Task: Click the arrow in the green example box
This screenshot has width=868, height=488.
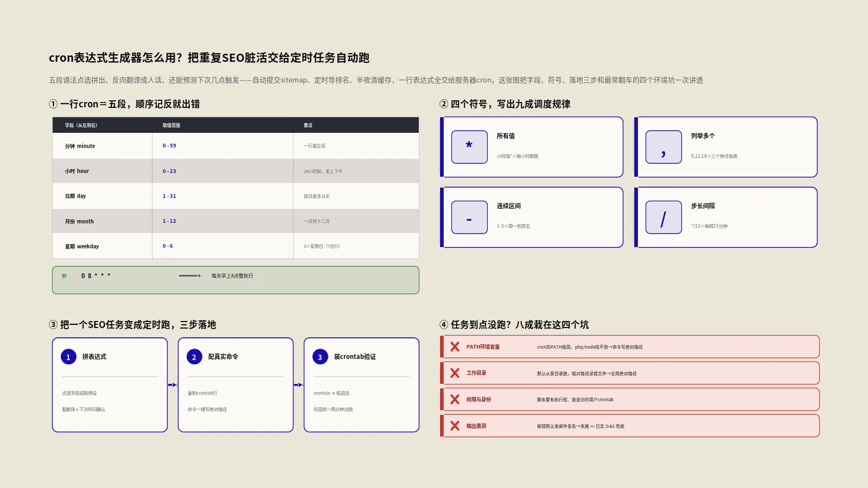Action: (x=190, y=276)
